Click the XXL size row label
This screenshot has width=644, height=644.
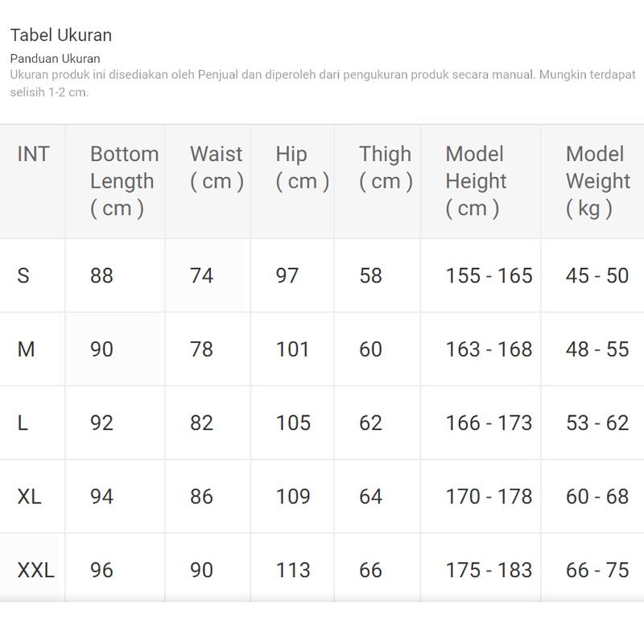(35, 571)
